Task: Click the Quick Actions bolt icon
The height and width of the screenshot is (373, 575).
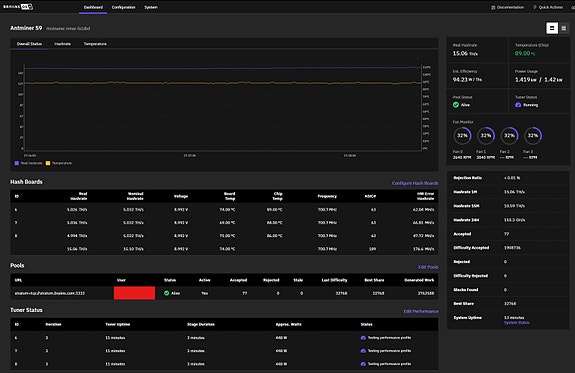Action: click(x=535, y=7)
